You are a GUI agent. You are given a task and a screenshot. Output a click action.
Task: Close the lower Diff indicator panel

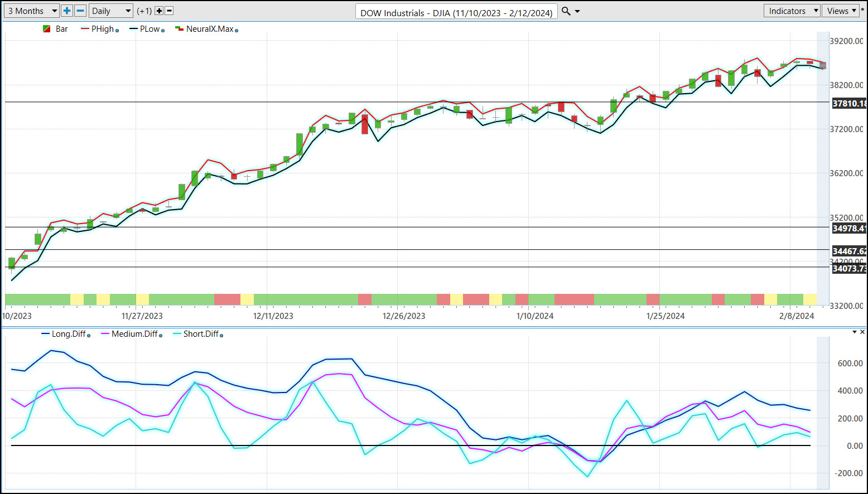[862, 332]
